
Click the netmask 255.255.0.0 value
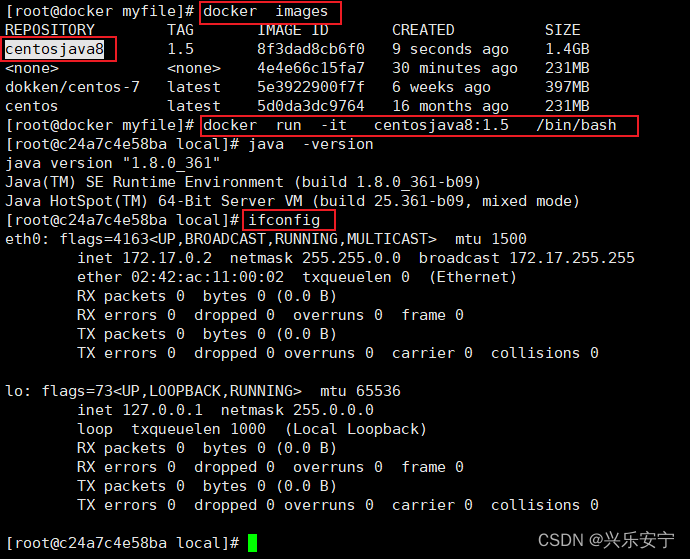point(351,258)
